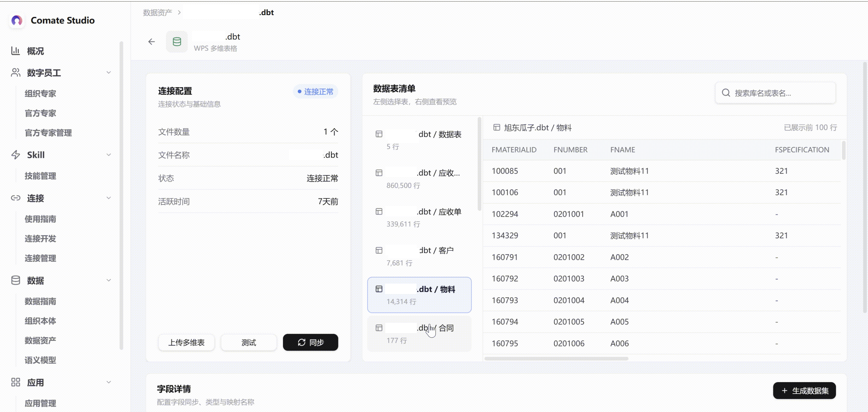Viewport: 868px width, 412px height.
Task: Click the 概况 chart icon in sidebar
Action: click(15, 51)
